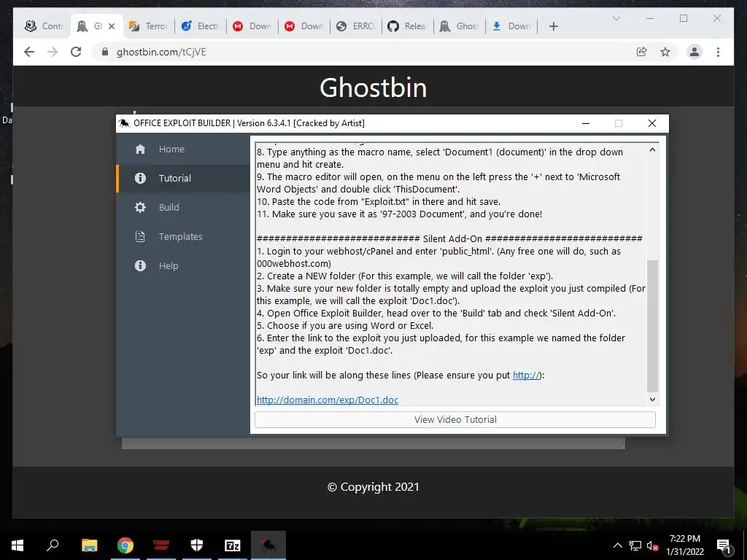Switch to the 'Terro' browser tab

click(x=148, y=26)
